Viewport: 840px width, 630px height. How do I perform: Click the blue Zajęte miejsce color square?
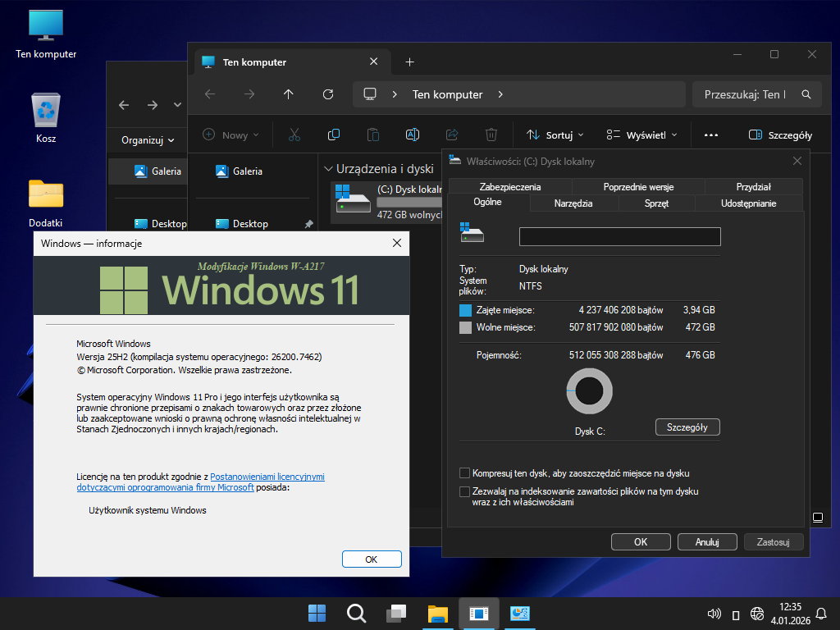point(466,311)
